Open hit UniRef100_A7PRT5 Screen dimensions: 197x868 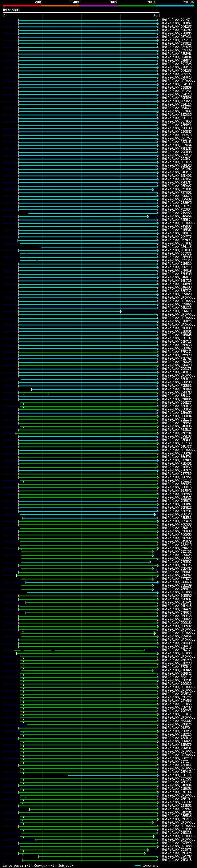point(177,67)
